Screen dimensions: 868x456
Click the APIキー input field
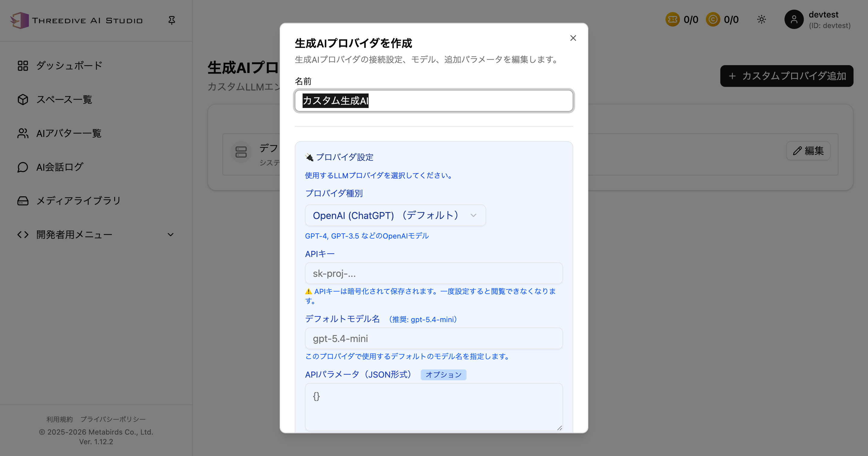[x=434, y=273]
